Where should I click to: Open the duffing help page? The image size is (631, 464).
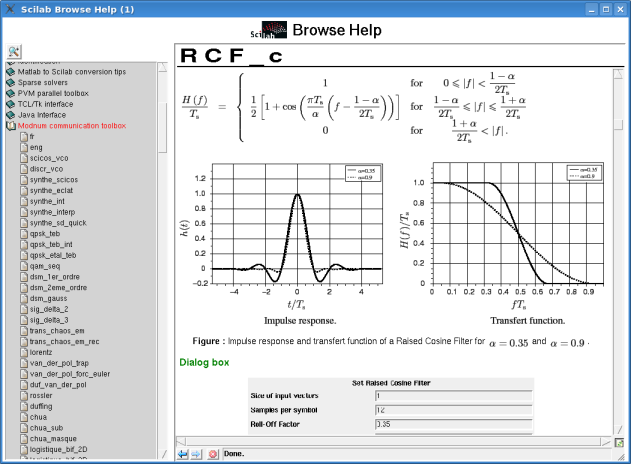pos(41,407)
